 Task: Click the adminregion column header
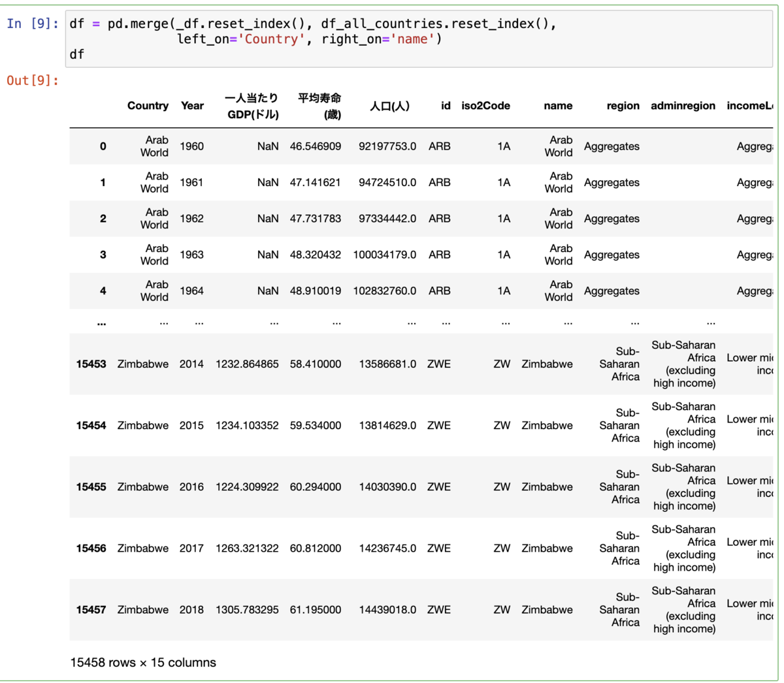coord(683,106)
